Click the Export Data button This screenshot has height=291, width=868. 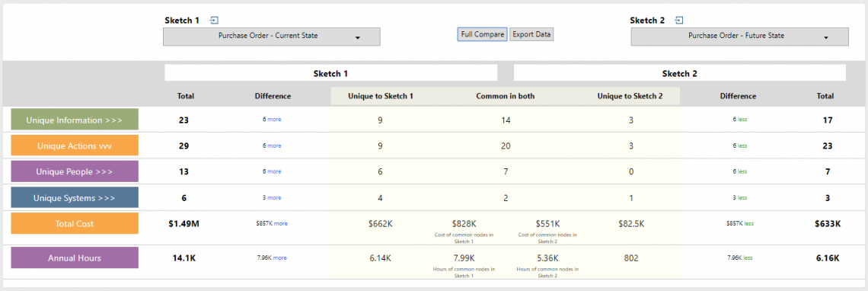click(x=531, y=34)
